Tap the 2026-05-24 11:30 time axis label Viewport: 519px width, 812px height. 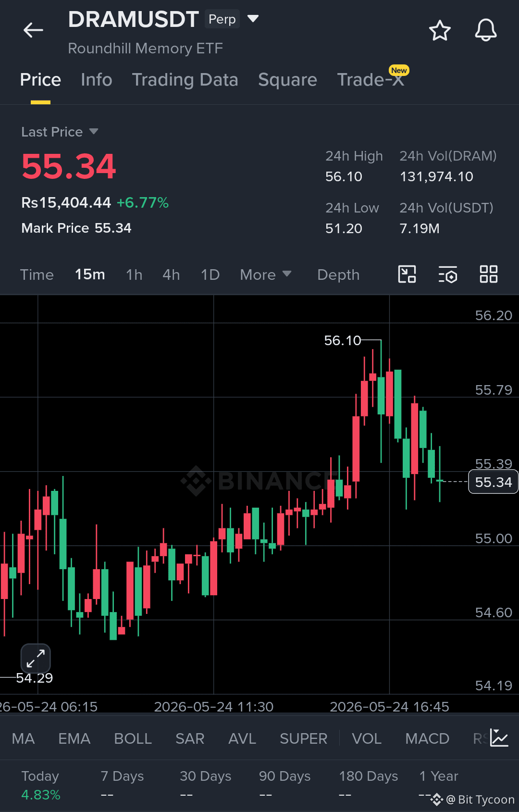(213, 706)
